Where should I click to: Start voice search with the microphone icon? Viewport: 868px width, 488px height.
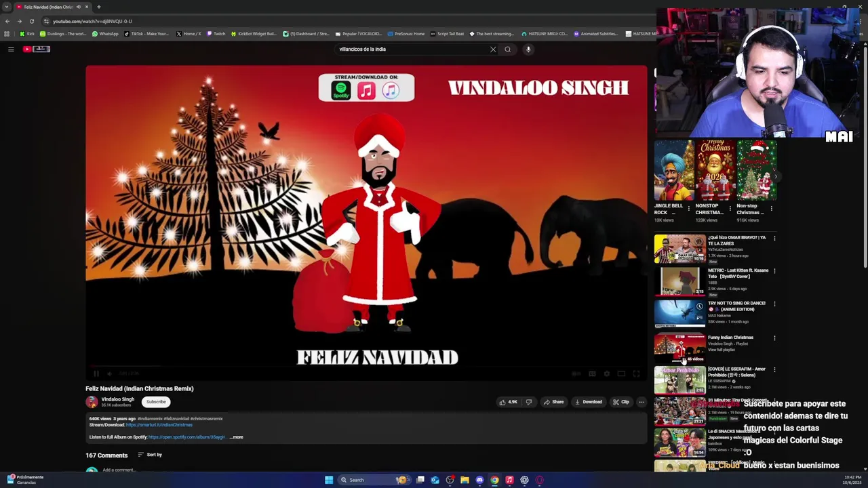coord(528,49)
